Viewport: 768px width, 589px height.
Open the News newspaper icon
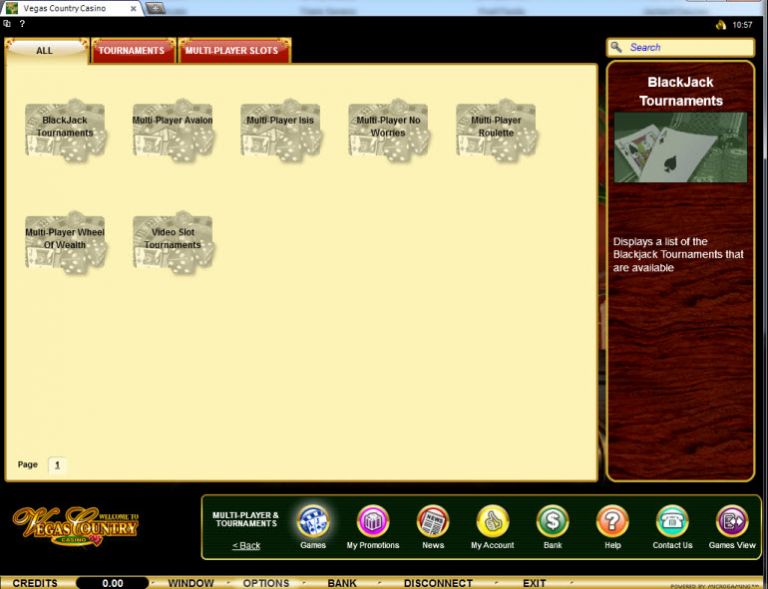(x=433, y=521)
